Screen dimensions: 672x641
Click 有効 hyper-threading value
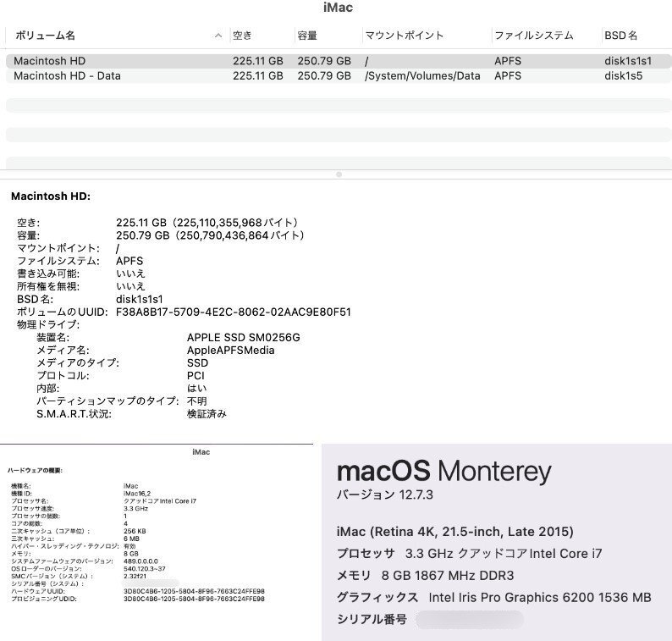click(129, 546)
